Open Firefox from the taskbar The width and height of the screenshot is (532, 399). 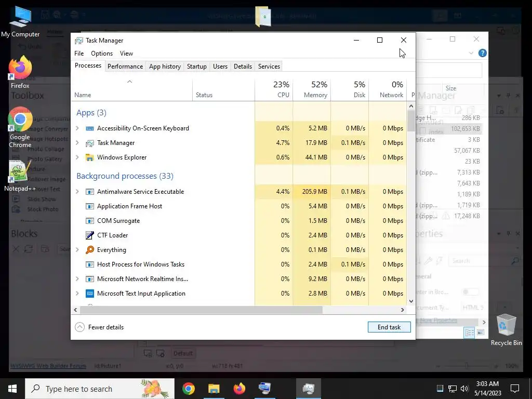click(239, 389)
